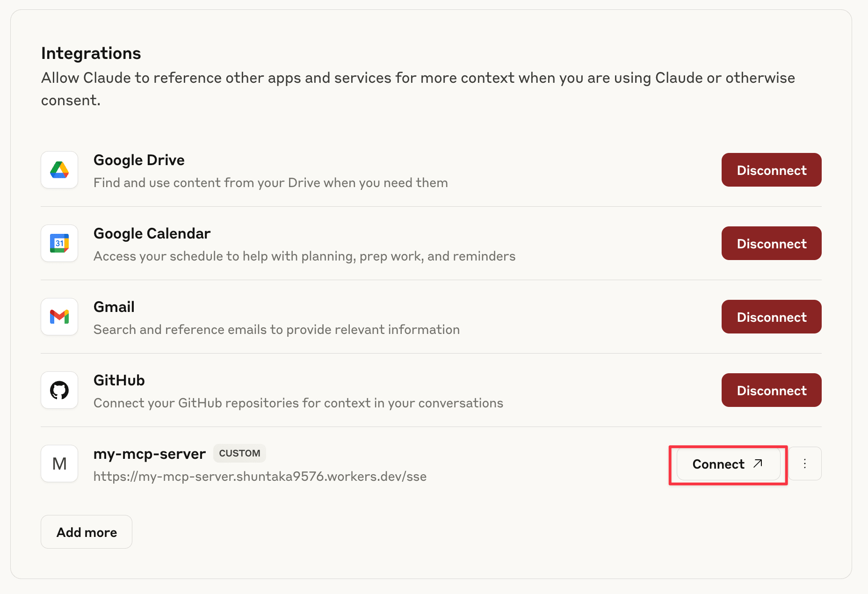868x594 pixels.
Task: Click the GitHub octocat icon
Action: pyautogui.click(x=59, y=390)
